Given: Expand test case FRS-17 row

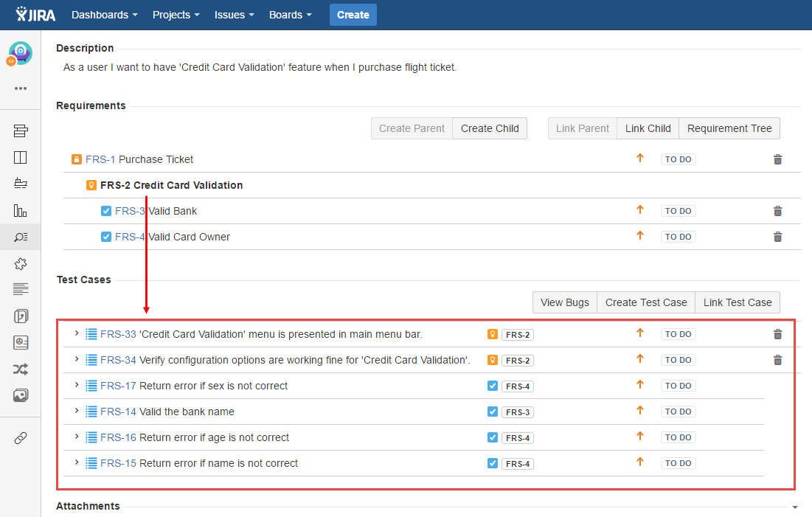Looking at the screenshot, I should (x=77, y=385).
